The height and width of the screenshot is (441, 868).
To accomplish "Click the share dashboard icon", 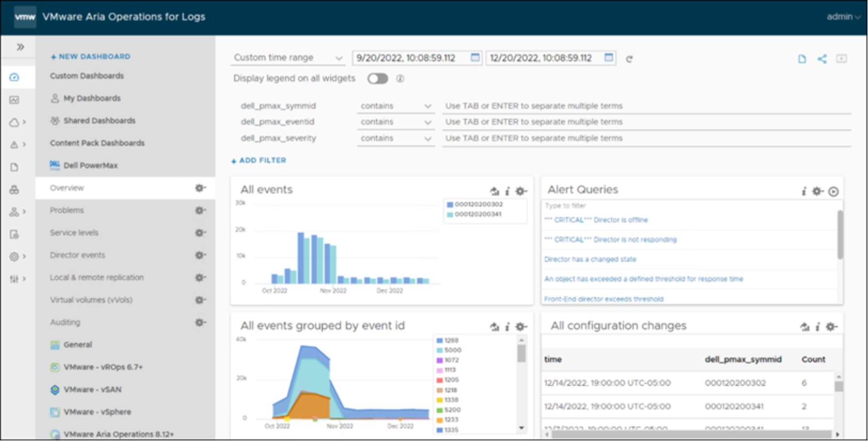I will click(822, 59).
